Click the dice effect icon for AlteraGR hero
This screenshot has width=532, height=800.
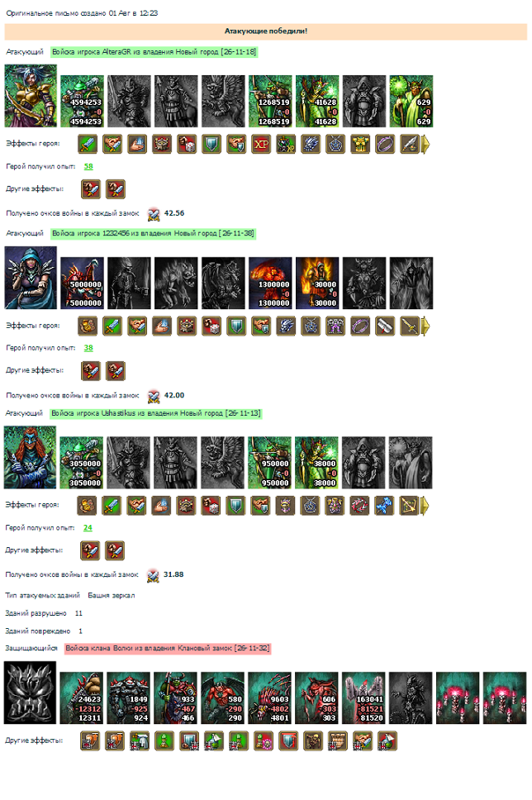[187, 145]
